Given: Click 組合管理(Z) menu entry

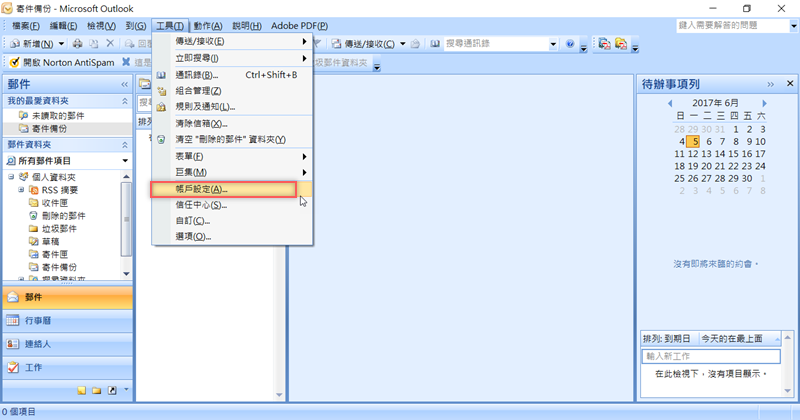Looking at the screenshot, I should point(232,91).
